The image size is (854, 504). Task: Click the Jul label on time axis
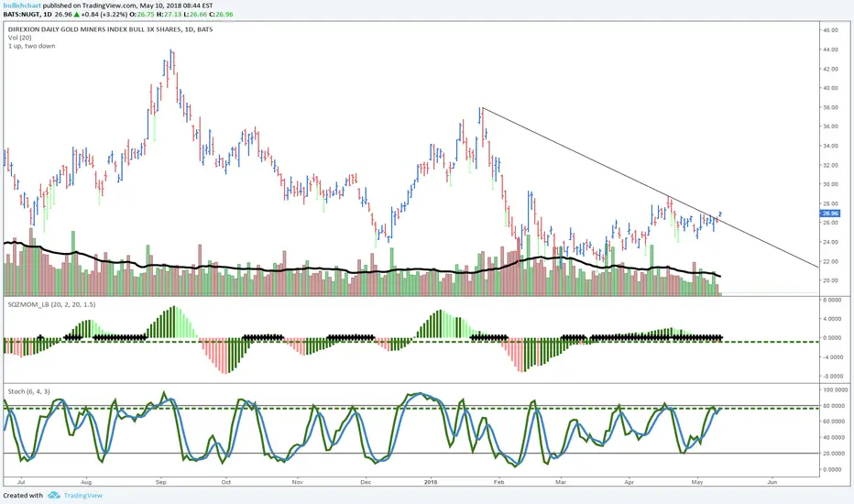pos(21,482)
